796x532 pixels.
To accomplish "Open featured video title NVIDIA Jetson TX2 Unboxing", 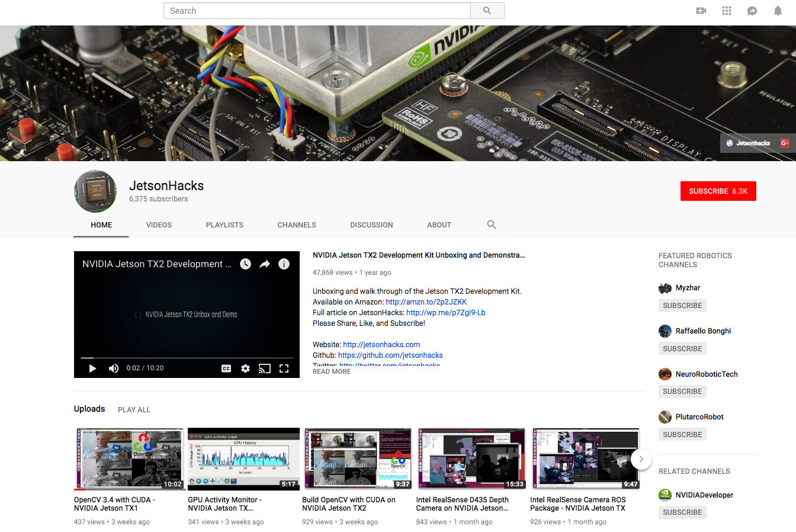I will click(419, 255).
